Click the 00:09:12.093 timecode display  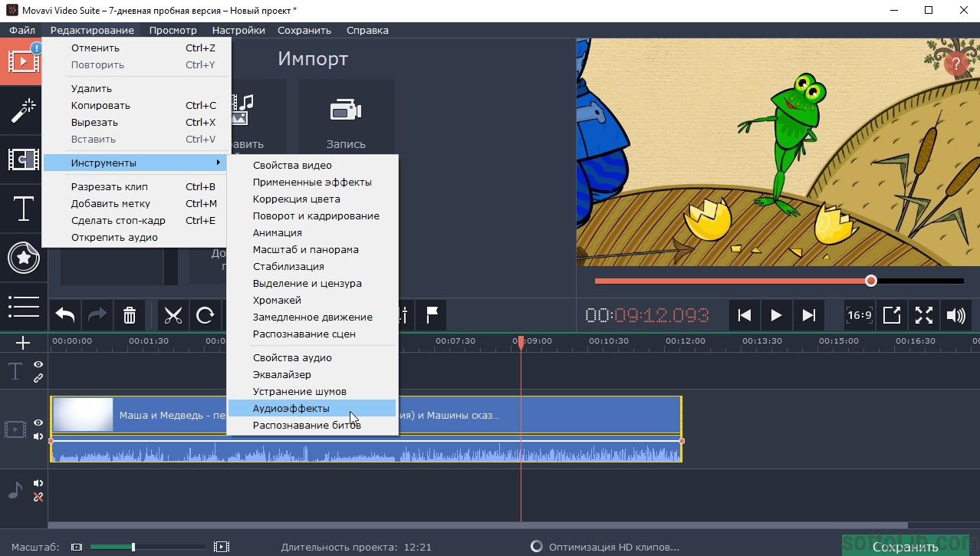647,315
